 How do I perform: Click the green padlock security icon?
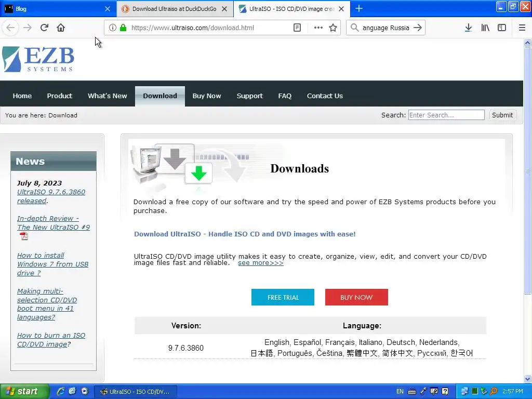tap(123, 28)
